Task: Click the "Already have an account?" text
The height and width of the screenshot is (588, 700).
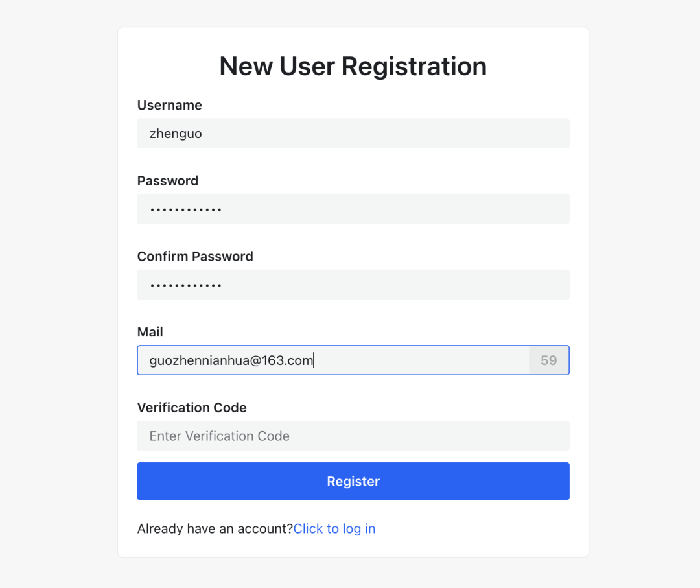Action: pyautogui.click(x=215, y=529)
